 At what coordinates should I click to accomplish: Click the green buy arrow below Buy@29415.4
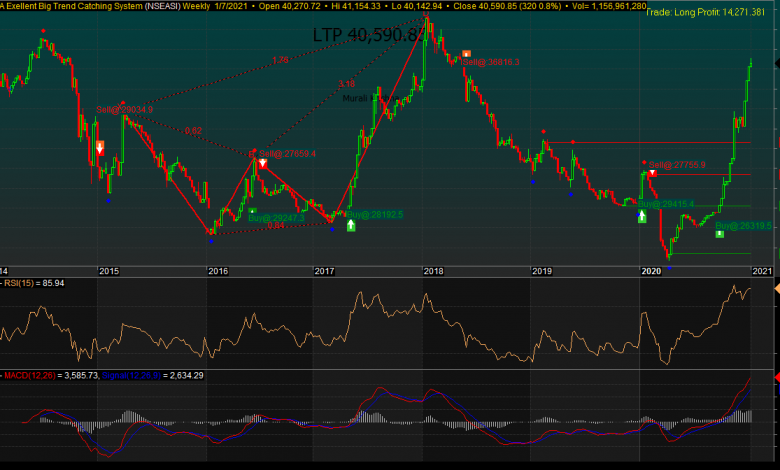642,216
